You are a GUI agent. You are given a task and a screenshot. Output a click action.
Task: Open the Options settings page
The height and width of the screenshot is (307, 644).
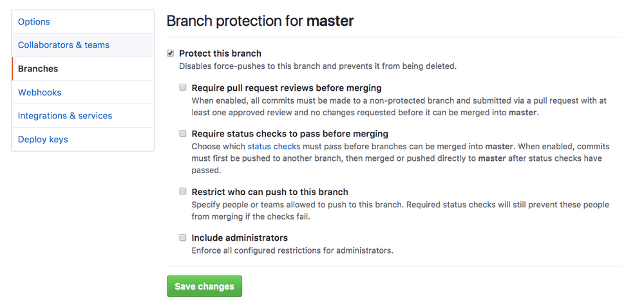pyautogui.click(x=34, y=22)
